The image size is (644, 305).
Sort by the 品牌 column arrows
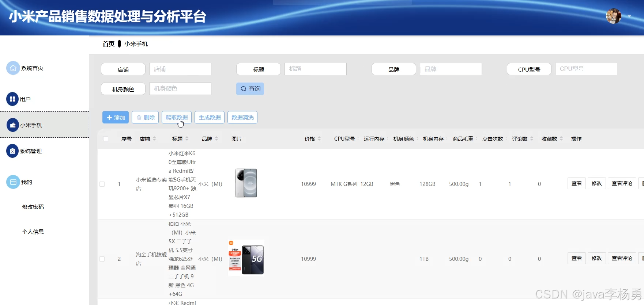[216, 139]
